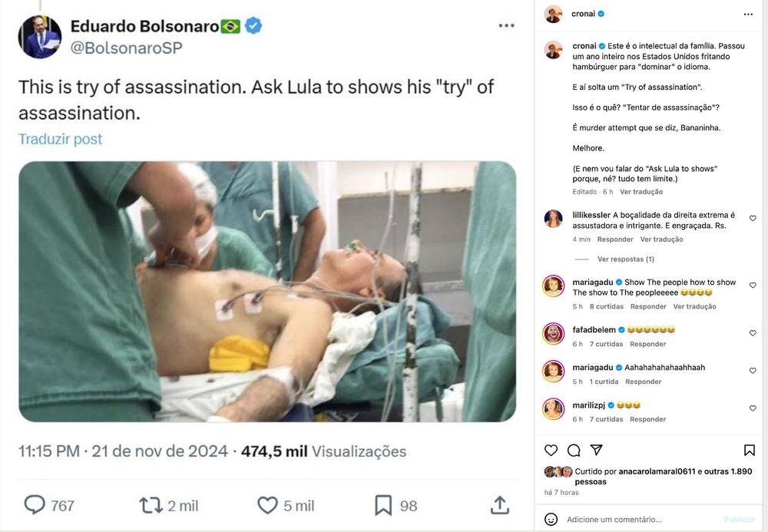This screenshot has height=532, width=768.
Task: Save post with bookmark icon
Action: [749, 451]
